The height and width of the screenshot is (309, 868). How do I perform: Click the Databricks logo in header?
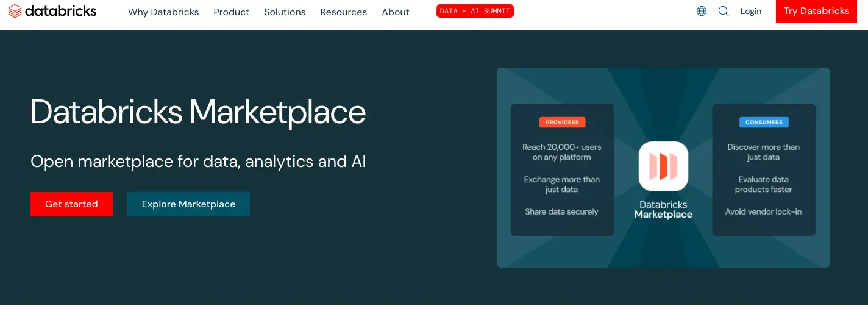point(52,11)
